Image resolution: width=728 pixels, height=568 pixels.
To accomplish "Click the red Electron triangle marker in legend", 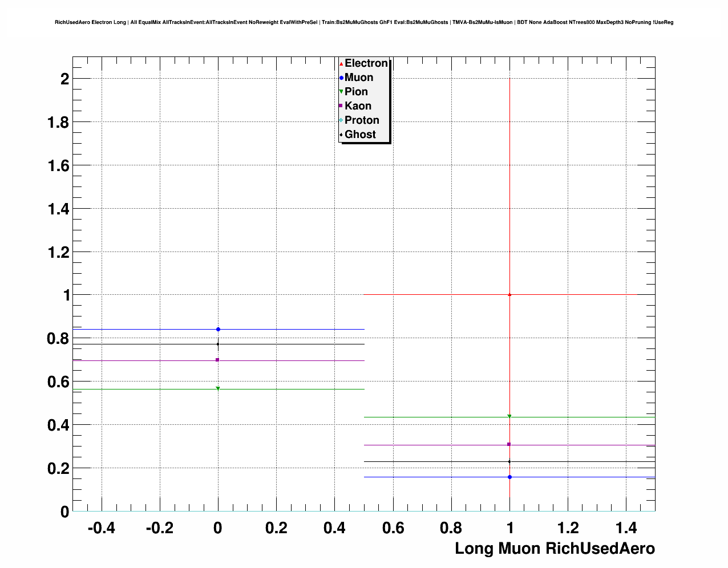I will tap(341, 64).
